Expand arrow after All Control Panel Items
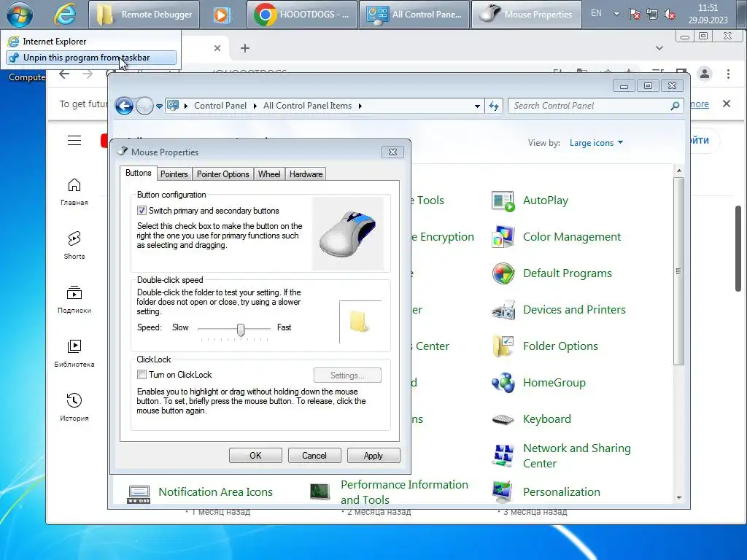The height and width of the screenshot is (560, 747). pos(360,106)
